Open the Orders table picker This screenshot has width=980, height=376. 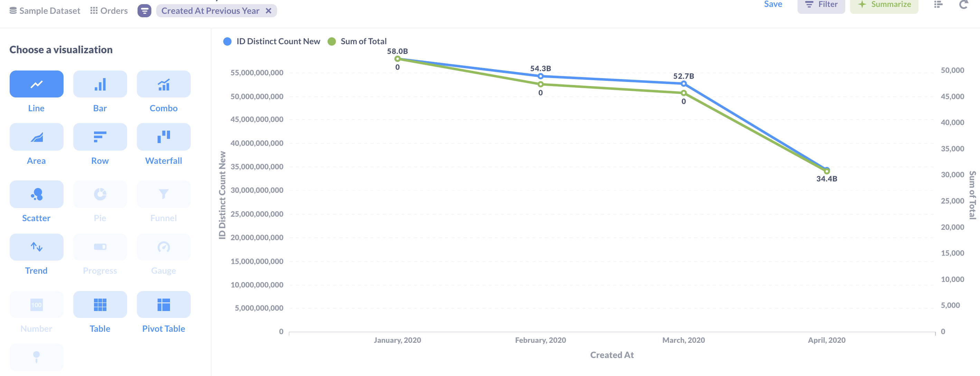(109, 11)
